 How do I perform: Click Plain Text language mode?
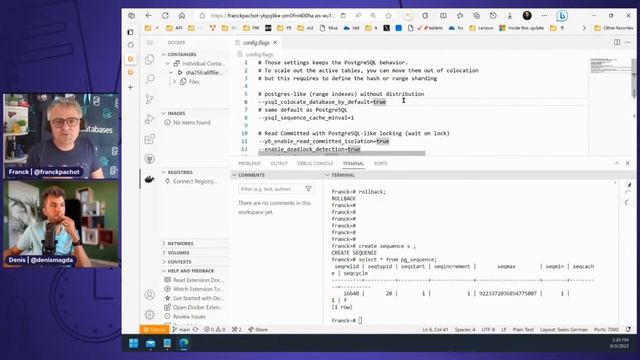[x=523, y=329]
